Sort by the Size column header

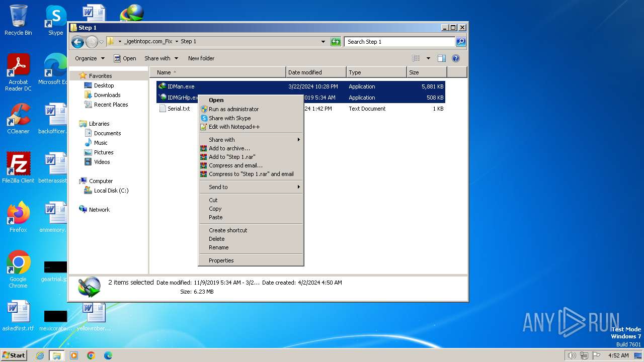pyautogui.click(x=427, y=72)
